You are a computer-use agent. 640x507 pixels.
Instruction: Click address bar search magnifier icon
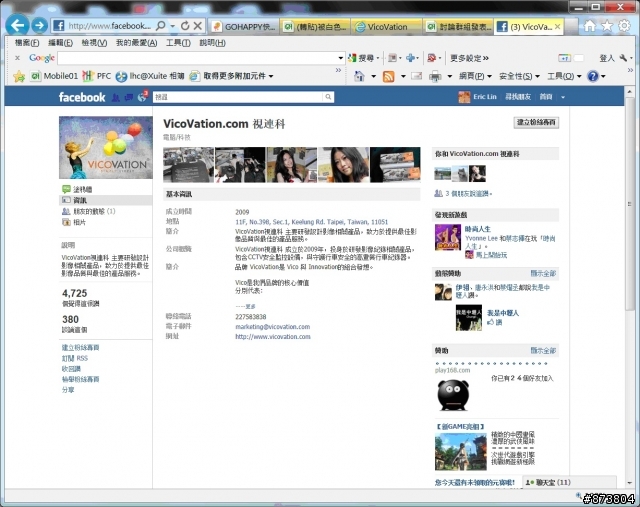161,26
